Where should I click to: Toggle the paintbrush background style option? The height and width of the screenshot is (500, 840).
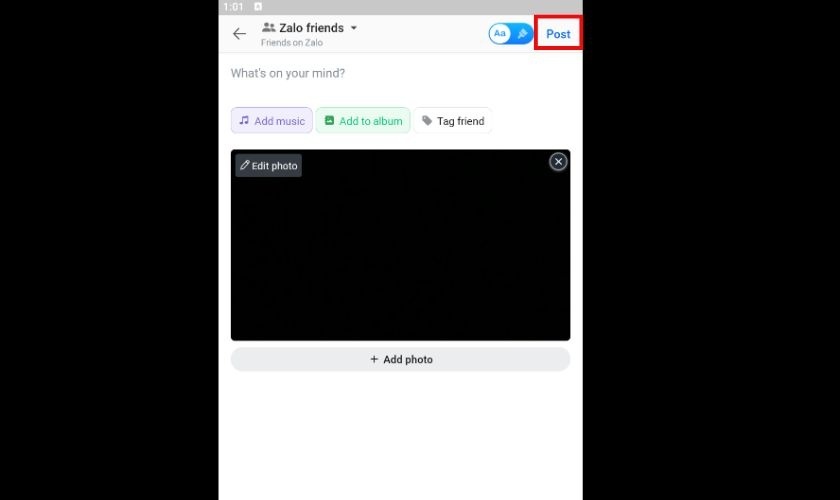tap(522, 34)
